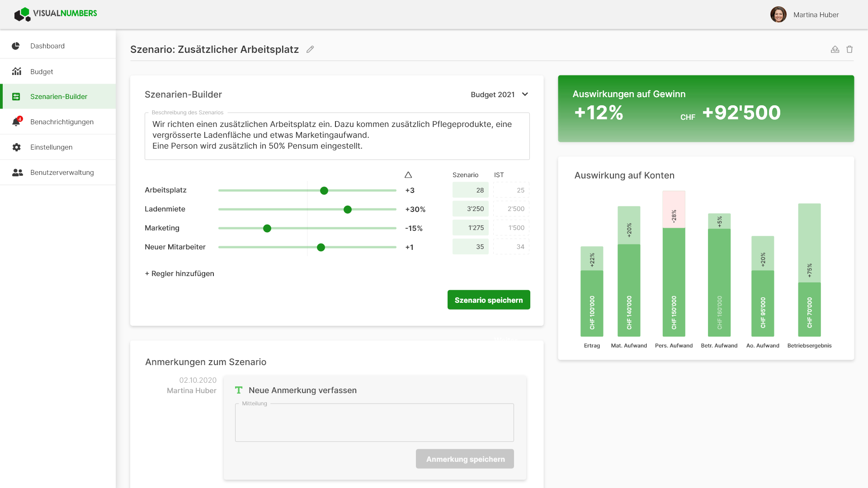Click the Marketing slider handle
The width and height of the screenshot is (868, 488).
tap(267, 229)
